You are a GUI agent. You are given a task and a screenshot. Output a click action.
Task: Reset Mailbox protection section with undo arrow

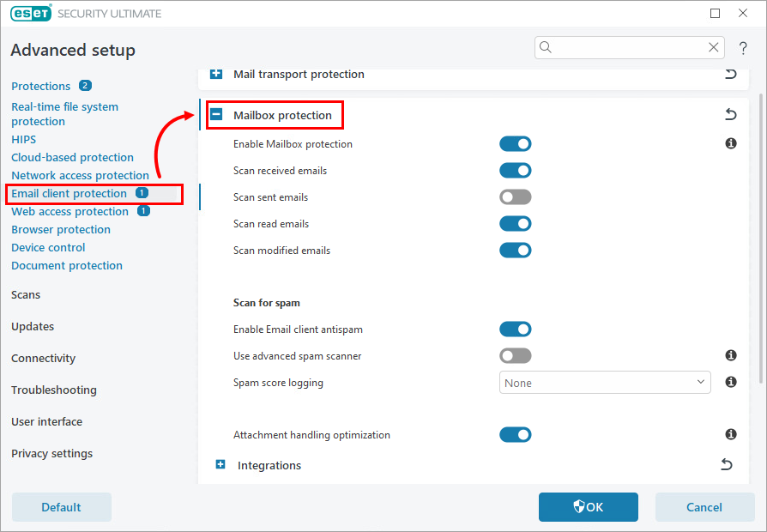click(x=731, y=115)
